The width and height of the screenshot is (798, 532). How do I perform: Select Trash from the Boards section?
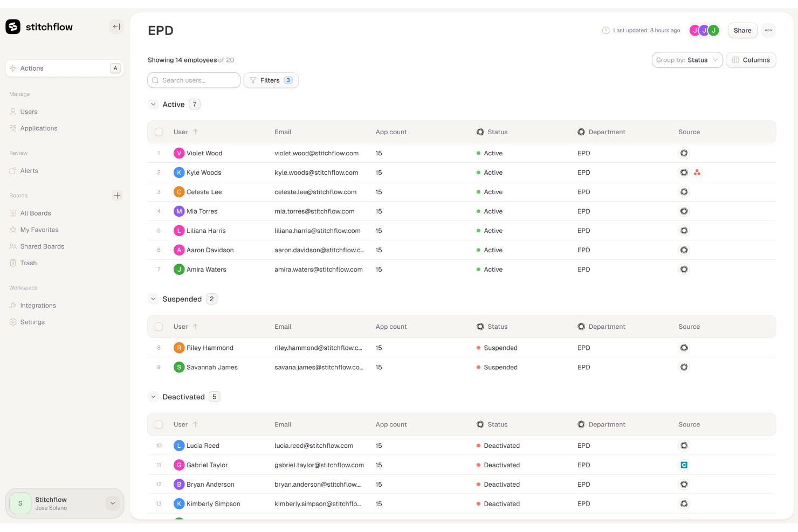(x=28, y=263)
